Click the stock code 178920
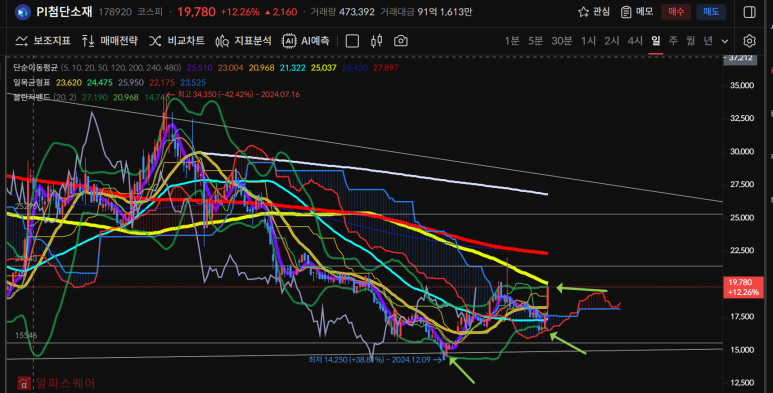The width and height of the screenshot is (773, 393). [115, 12]
